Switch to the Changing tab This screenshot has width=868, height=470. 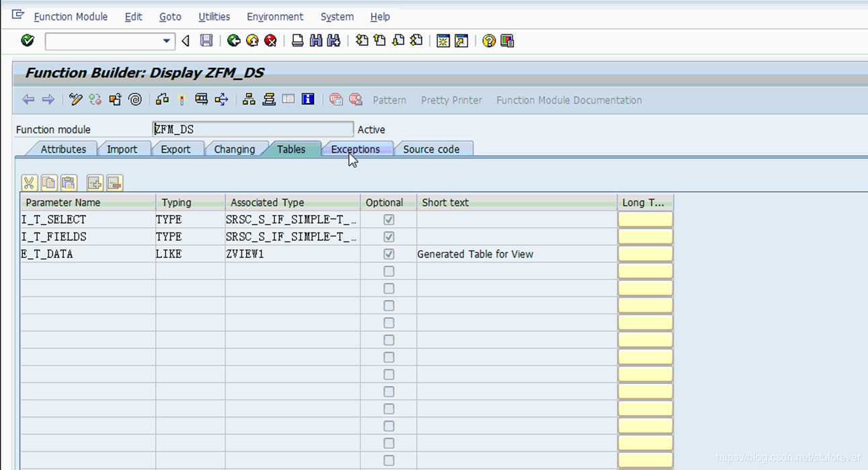234,149
